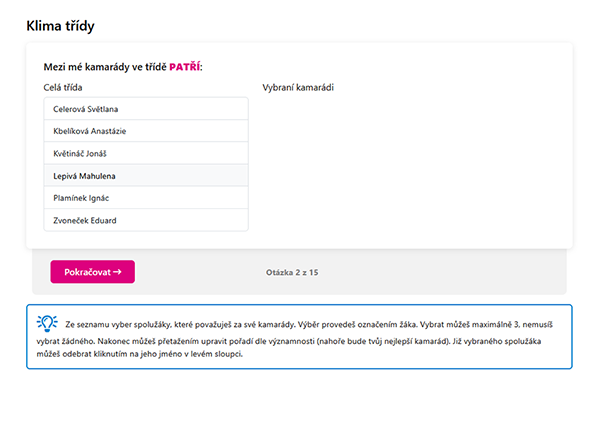
Task: Click the instruction text in hint box
Action: [x=295, y=339]
